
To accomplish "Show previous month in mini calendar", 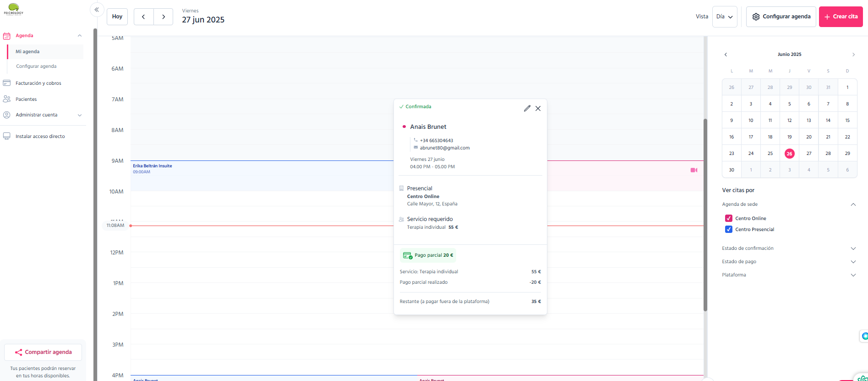I will coord(726,55).
